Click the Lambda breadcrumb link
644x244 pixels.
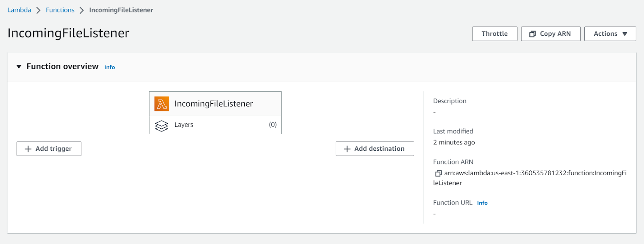click(x=19, y=10)
